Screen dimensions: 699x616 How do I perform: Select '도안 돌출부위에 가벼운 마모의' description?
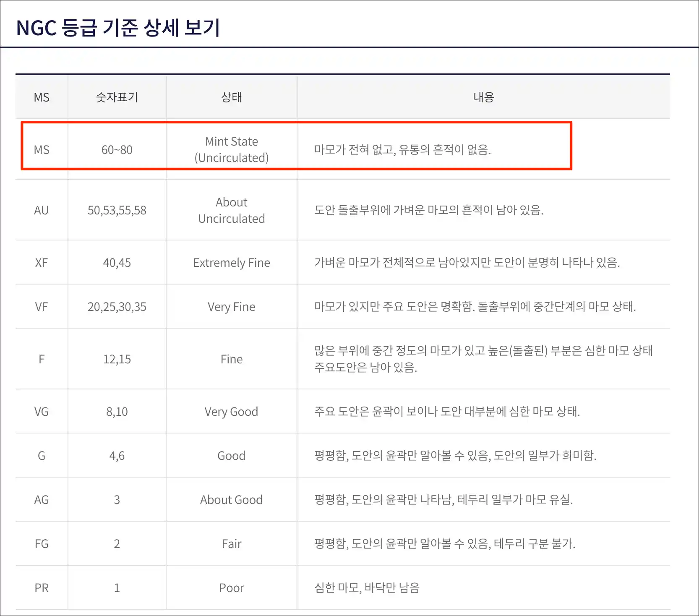coord(429,210)
